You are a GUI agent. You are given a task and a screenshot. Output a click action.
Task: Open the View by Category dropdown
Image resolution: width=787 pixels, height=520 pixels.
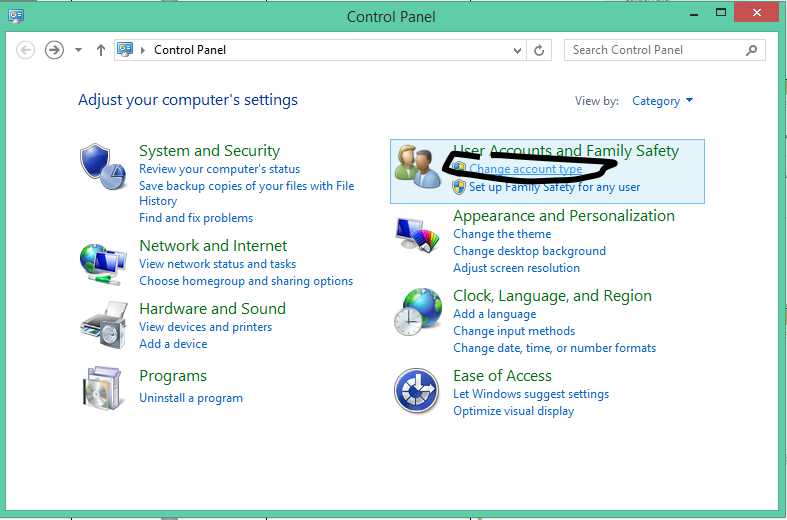[663, 101]
